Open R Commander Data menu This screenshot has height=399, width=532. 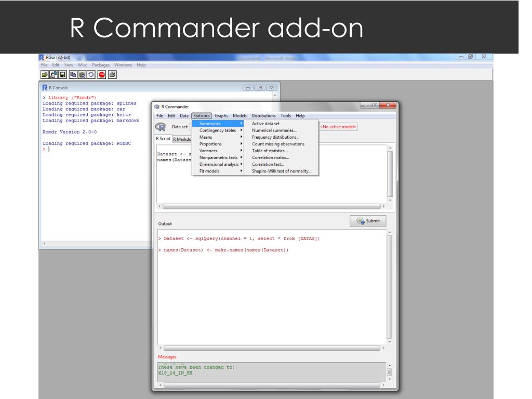coord(184,116)
